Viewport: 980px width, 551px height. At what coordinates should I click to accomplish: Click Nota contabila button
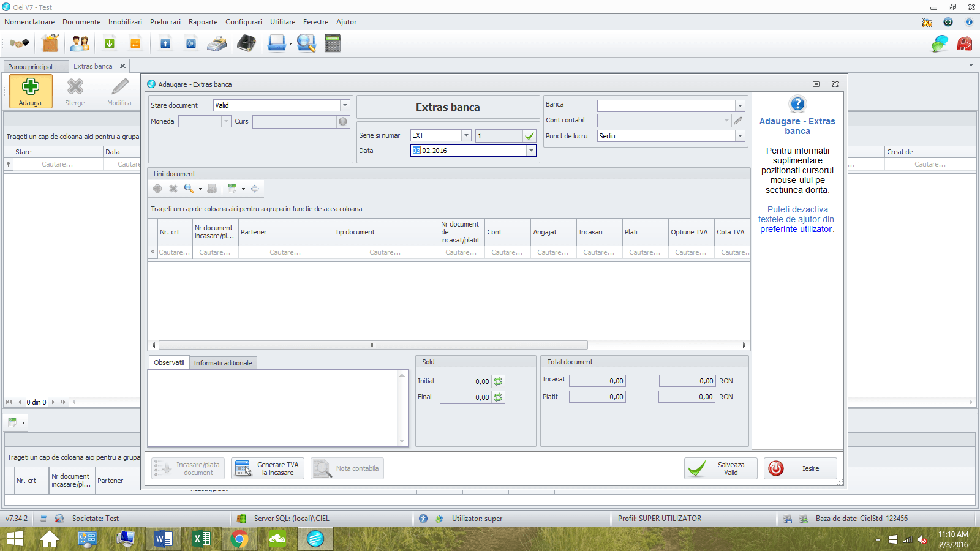347,468
